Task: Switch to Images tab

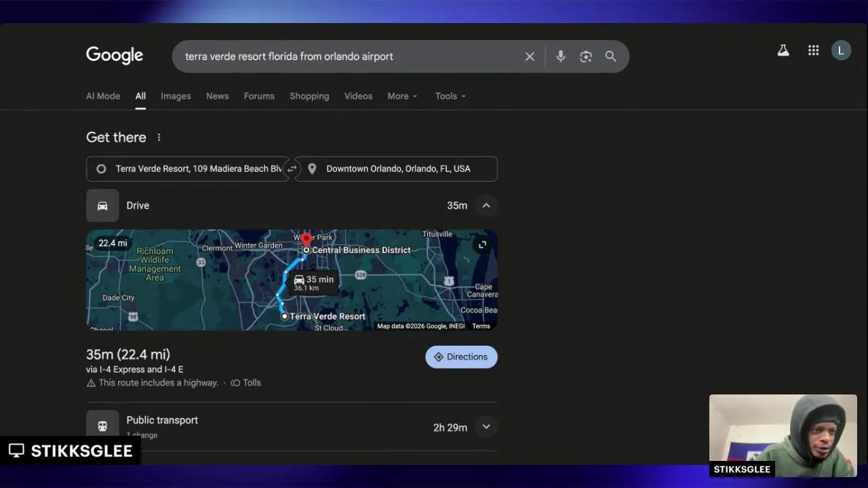Action: pyautogui.click(x=176, y=96)
